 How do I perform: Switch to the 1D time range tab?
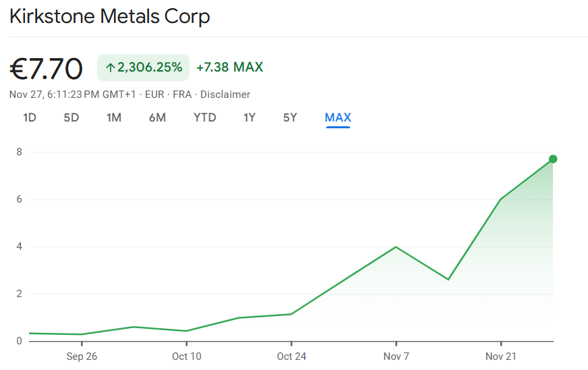30,117
